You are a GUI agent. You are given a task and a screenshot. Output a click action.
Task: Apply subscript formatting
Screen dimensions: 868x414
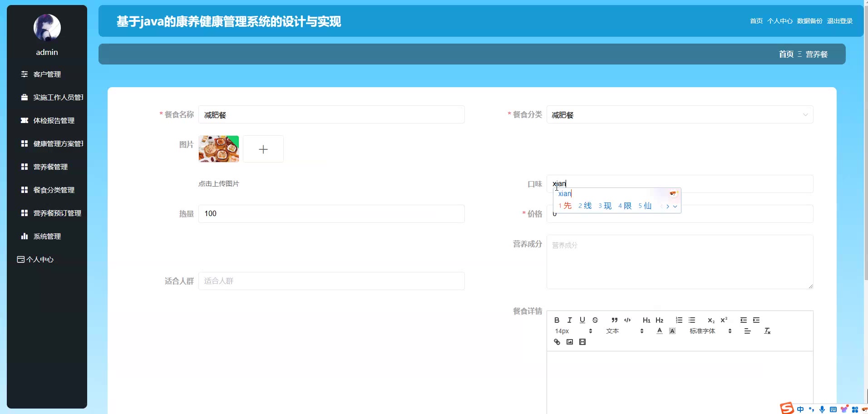click(x=711, y=320)
